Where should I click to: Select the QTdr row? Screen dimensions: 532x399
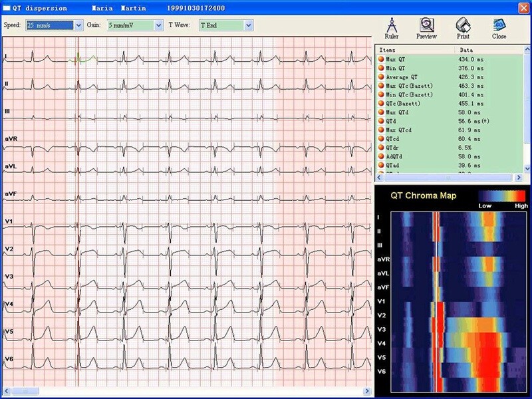coord(450,148)
